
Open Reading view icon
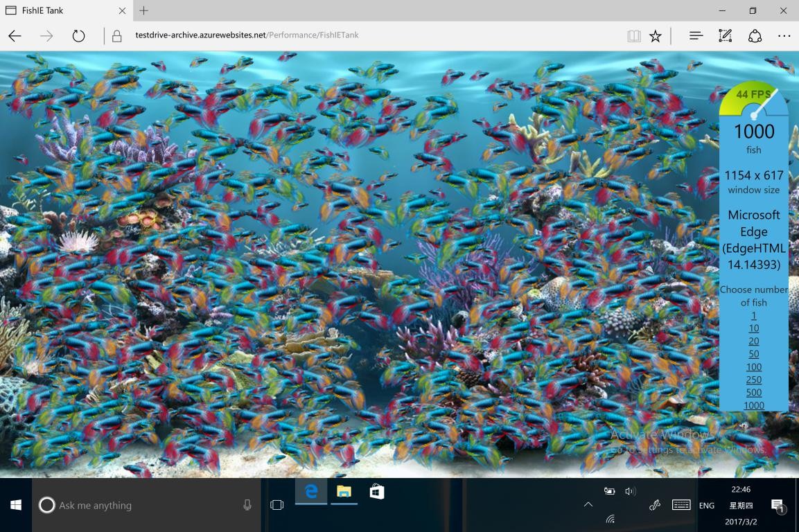click(x=634, y=35)
